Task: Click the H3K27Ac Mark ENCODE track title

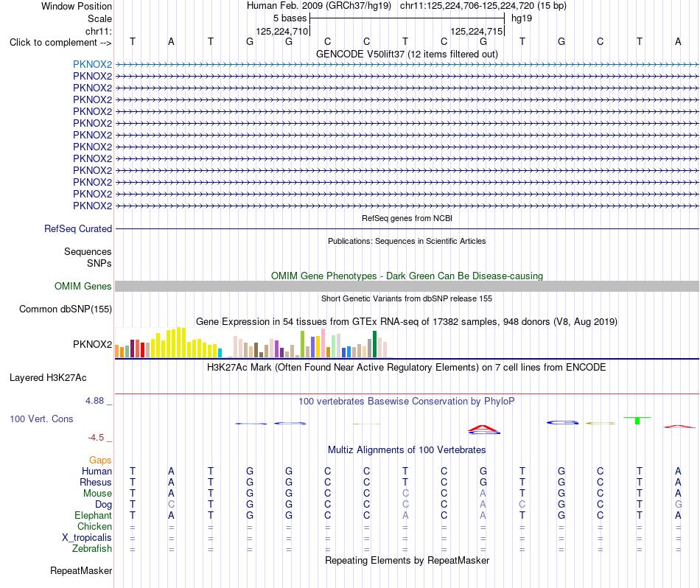Action: pyautogui.click(x=407, y=368)
